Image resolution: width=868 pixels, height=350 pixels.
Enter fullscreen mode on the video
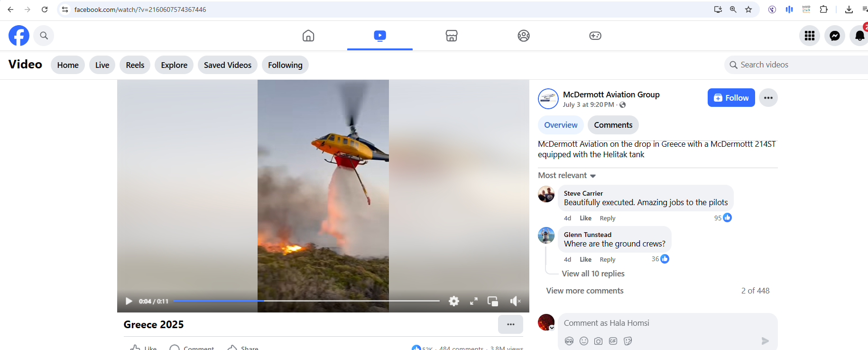pos(473,301)
